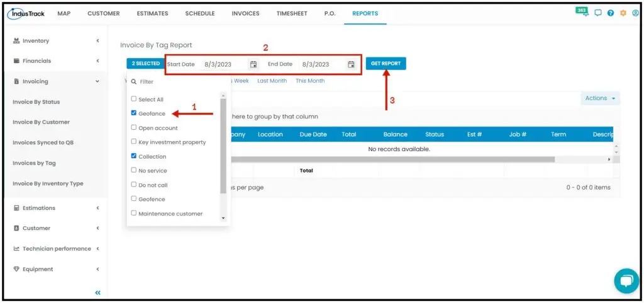Click the search icon in Filter box

(133, 82)
